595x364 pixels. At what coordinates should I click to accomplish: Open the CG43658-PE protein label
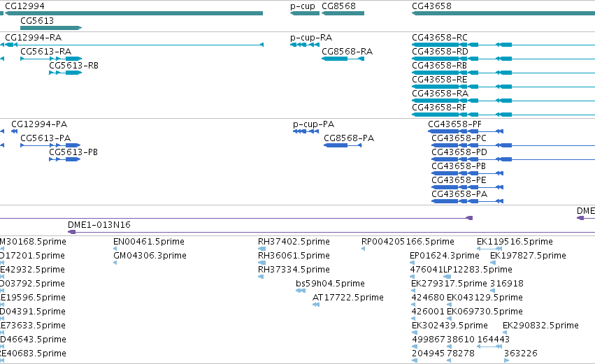click(x=459, y=180)
